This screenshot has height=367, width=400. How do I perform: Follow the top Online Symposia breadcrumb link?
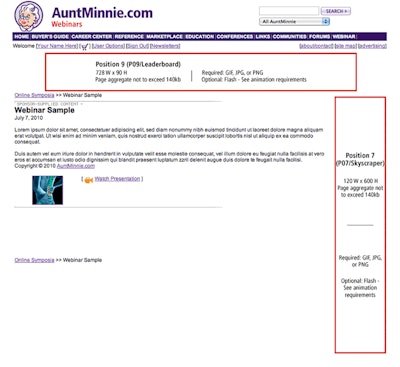pos(34,95)
